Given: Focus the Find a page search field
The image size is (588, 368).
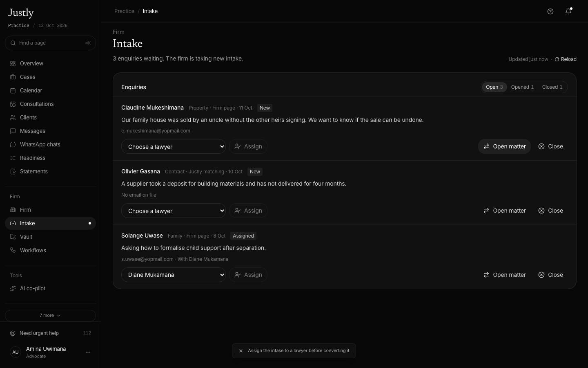Looking at the screenshot, I should pos(50,43).
